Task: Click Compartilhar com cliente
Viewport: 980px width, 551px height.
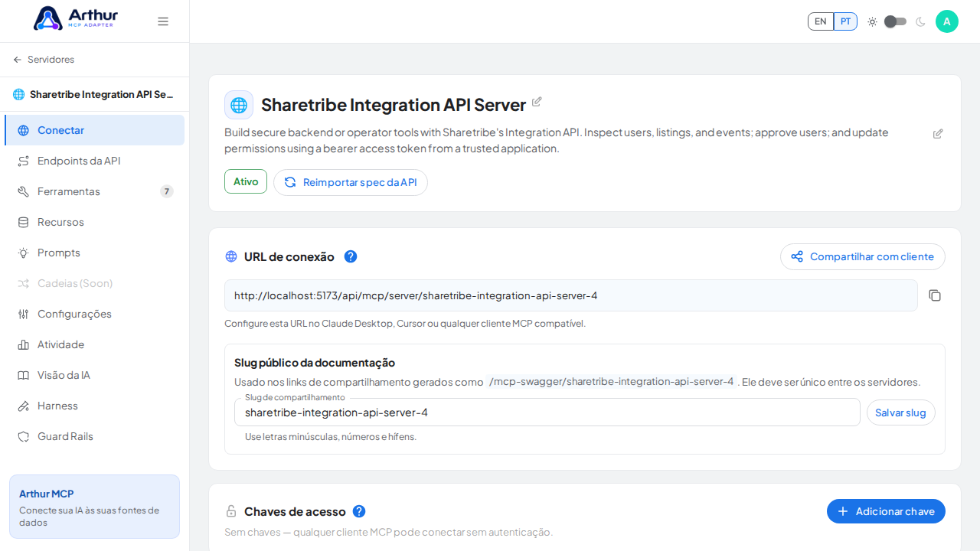Action: click(x=863, y=256)
